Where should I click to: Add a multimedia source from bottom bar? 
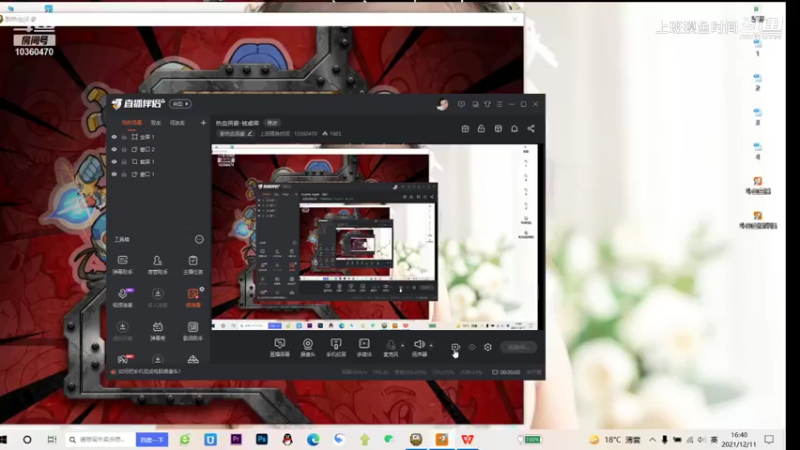coord(364,347)
